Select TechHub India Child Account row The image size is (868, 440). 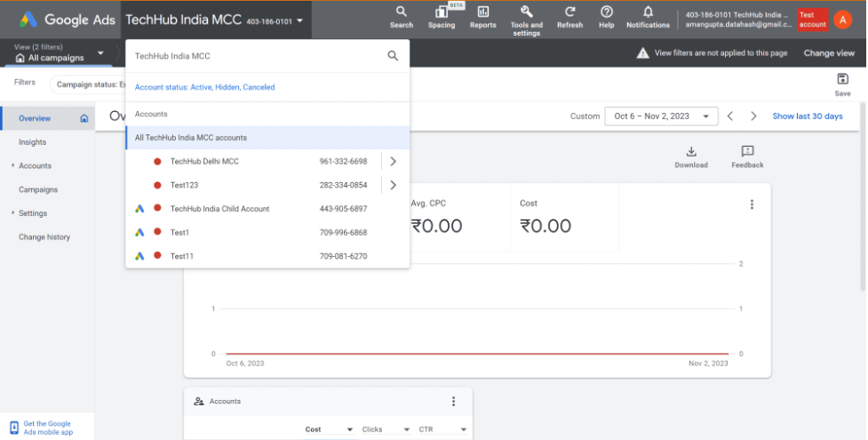click(x=267, y=208)
